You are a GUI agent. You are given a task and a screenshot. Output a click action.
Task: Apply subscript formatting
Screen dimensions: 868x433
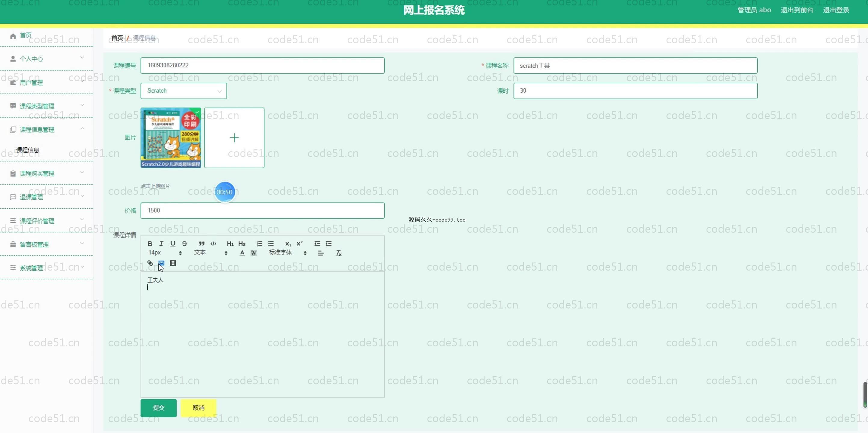288,244
